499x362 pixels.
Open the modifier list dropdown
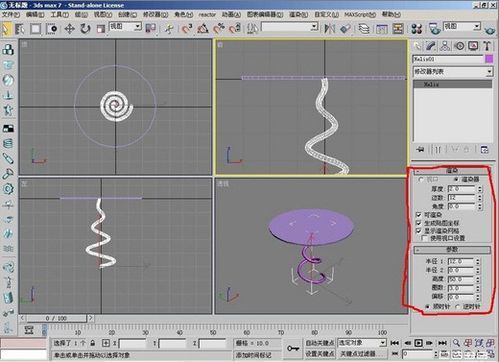pos(489,71)
